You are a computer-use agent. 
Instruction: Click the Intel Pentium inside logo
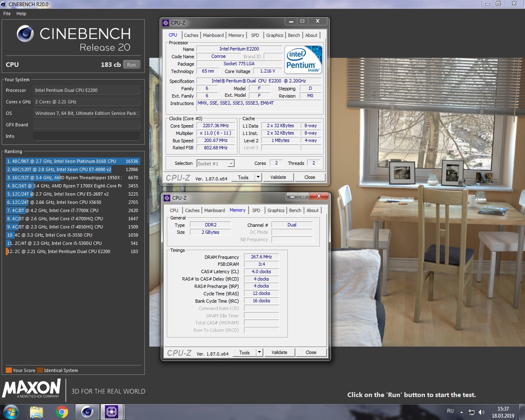(x=304, y=60)
